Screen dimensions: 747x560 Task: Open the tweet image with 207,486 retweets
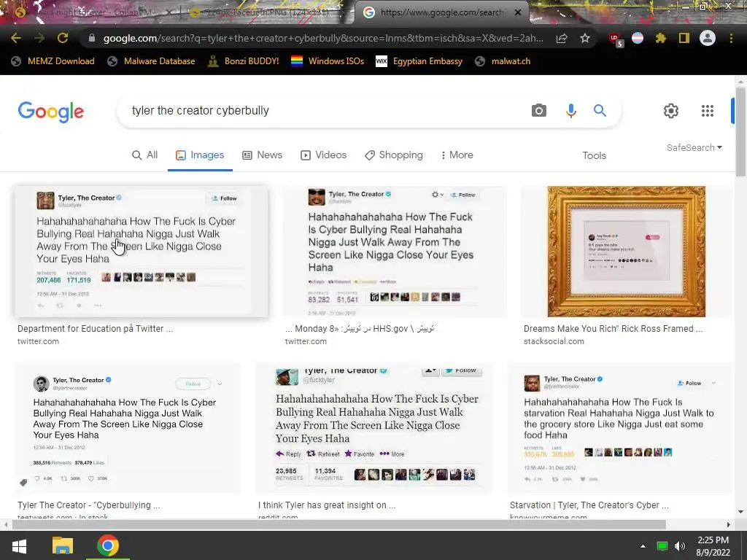(x=141, y=251)
